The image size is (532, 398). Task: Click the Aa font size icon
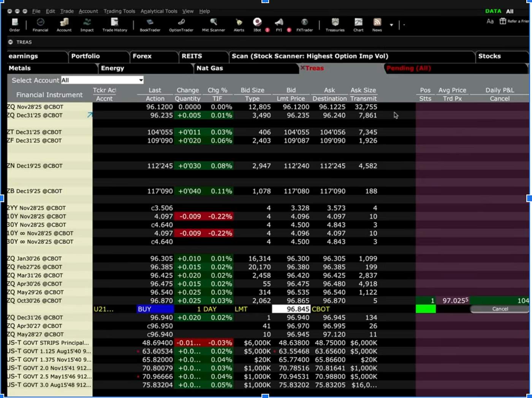pyautogui.click(x=490, y=21)
